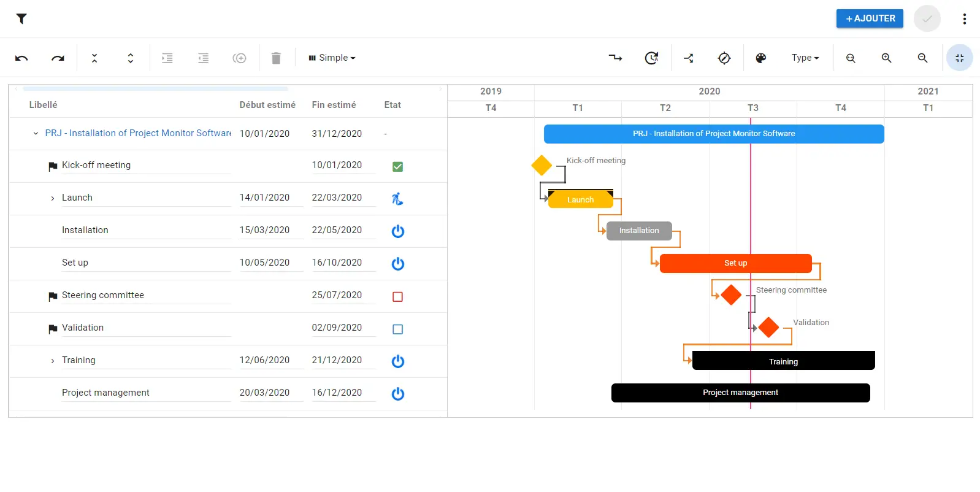The height and width of the screenshot is (492, 980).
Task: Edit Kick-off meeting label field
Action: [146, 165]
